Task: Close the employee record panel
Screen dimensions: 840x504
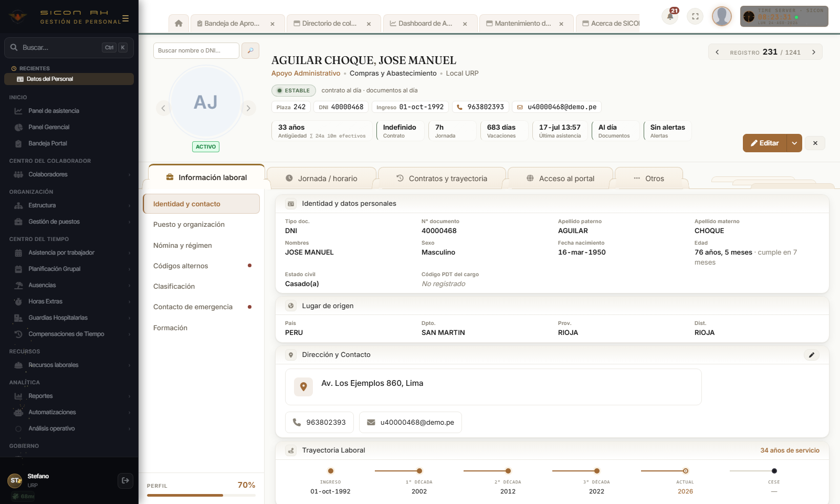Action: click(815, 143)
